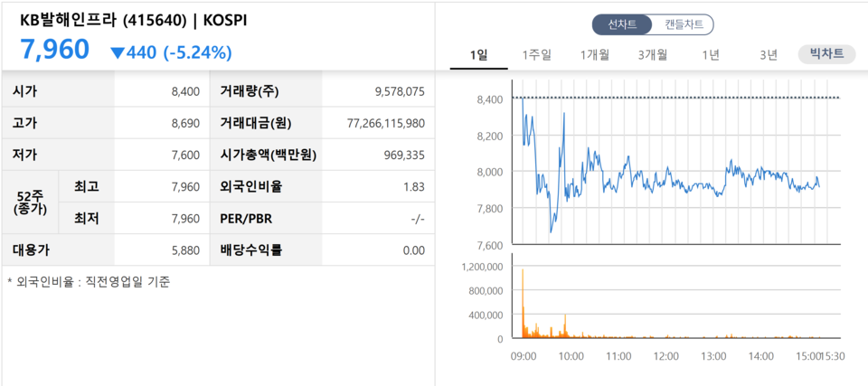The height and width of the screenshot is (386, 868).
Task: Click the 시가 label
Action: tap(25, 92)
